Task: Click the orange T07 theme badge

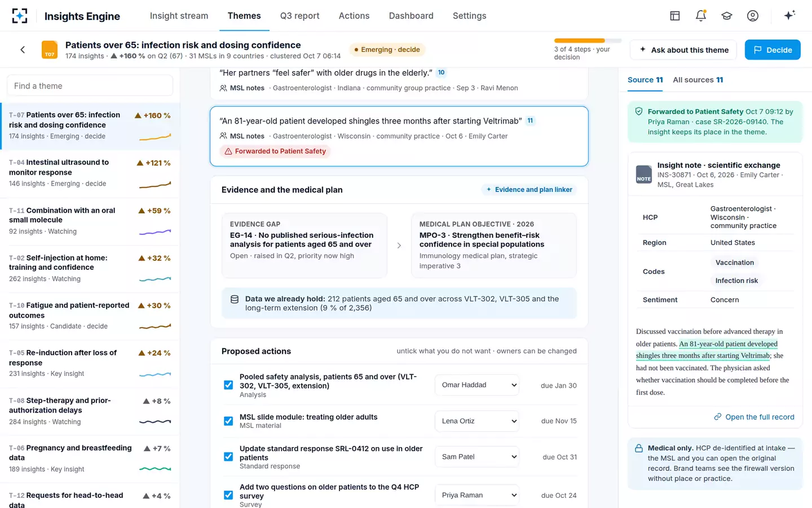Action: click(50, 50)
